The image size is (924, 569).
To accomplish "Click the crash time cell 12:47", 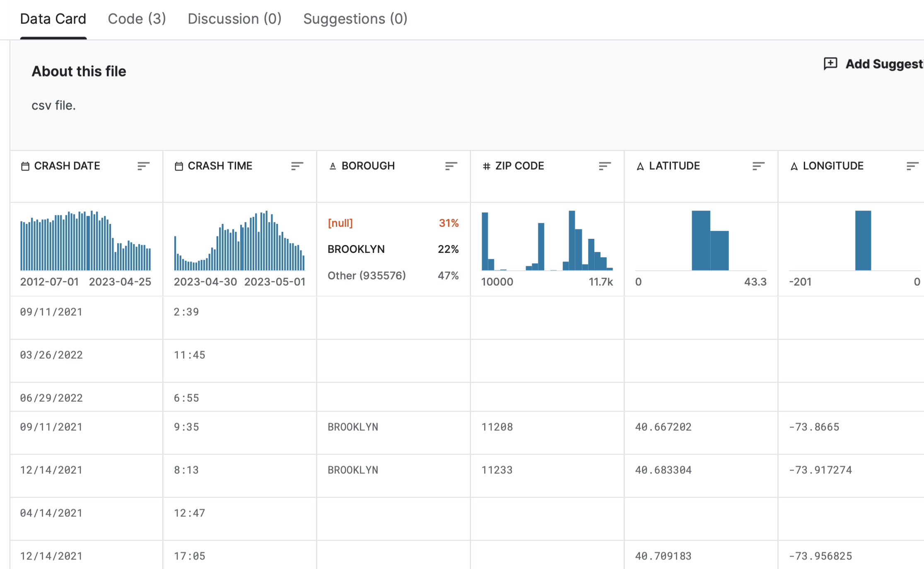I will (x=190, y=513).
